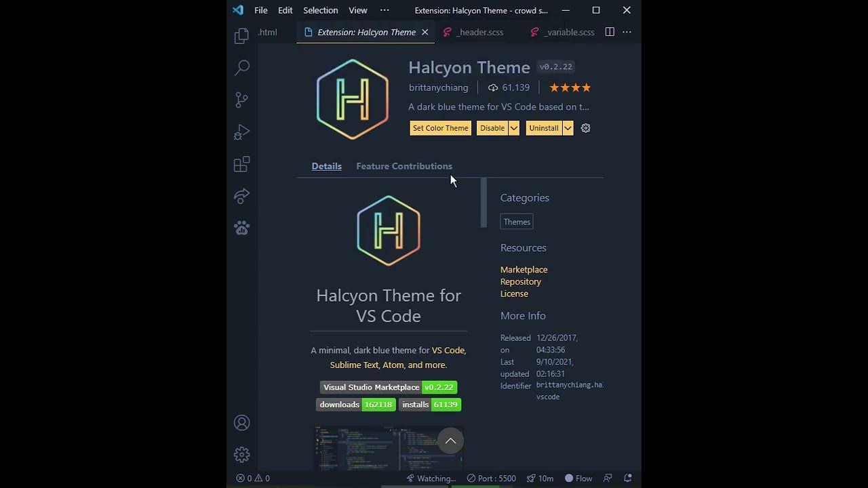
Task: Click the Halcyon Theme for VS Code heading
Action: (389, 306)
